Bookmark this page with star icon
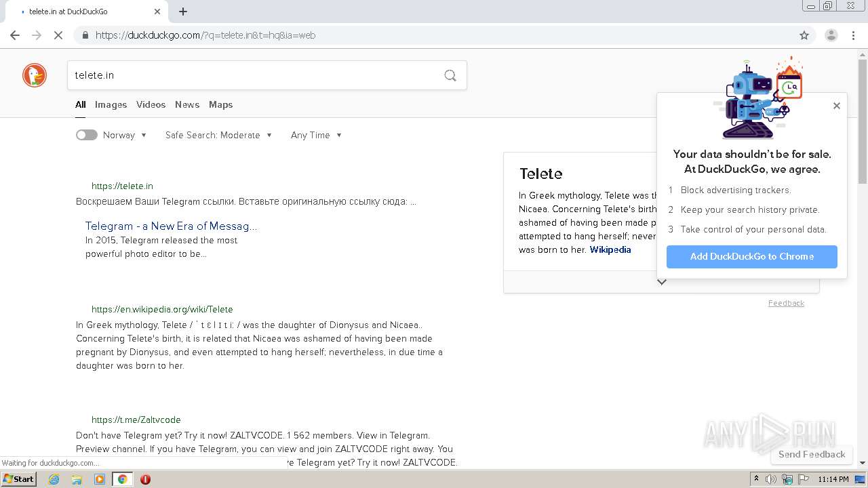868x488 pixels. tap(804, 35)
